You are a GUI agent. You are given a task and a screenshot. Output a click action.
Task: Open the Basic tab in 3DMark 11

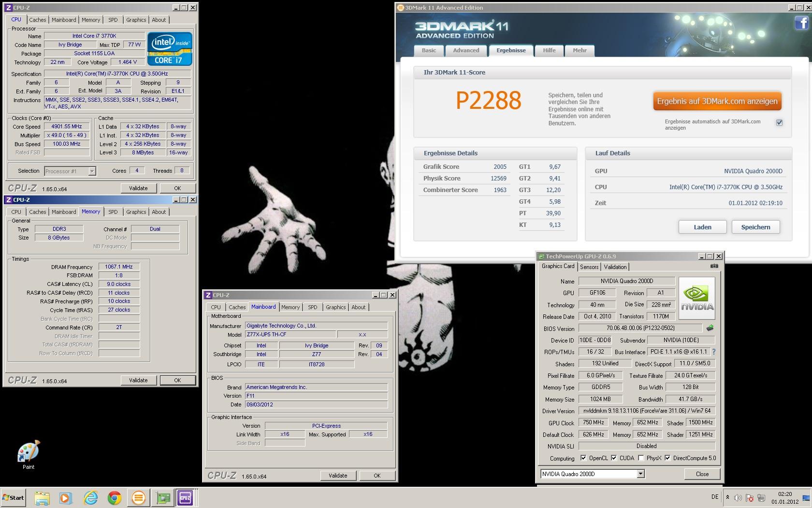[x=429, y=51]
